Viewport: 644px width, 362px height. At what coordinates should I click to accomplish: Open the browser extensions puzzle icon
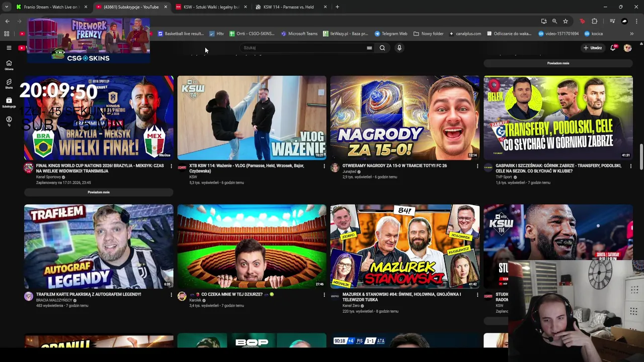[595, 21]
